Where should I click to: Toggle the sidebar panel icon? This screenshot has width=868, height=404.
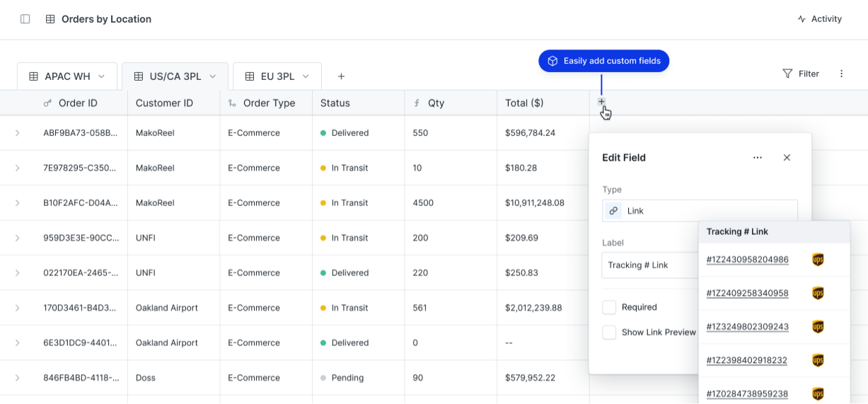[x=25, y=19]
